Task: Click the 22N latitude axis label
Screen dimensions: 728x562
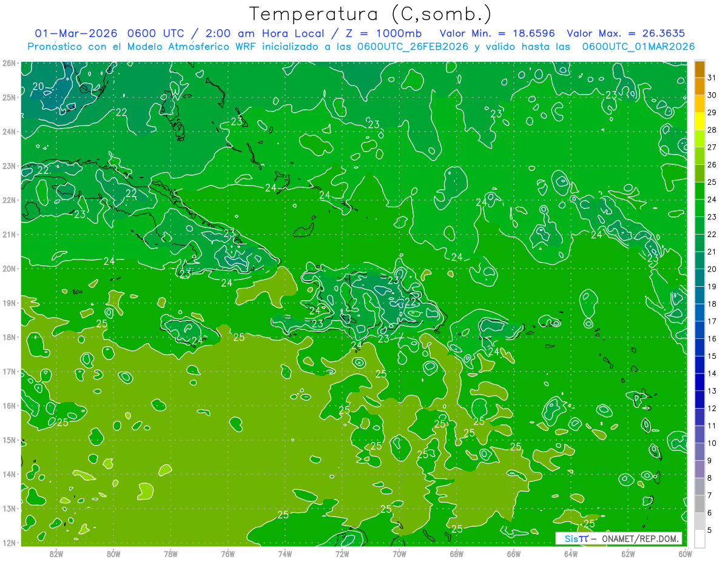Action: pyautogui.click(x=8, y=200)
